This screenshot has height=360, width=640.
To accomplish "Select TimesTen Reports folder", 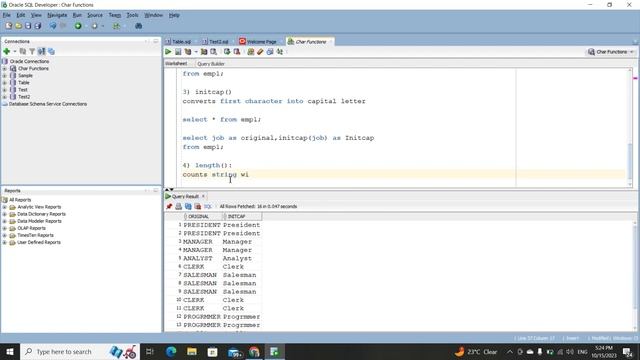I will tap(35, 235).
